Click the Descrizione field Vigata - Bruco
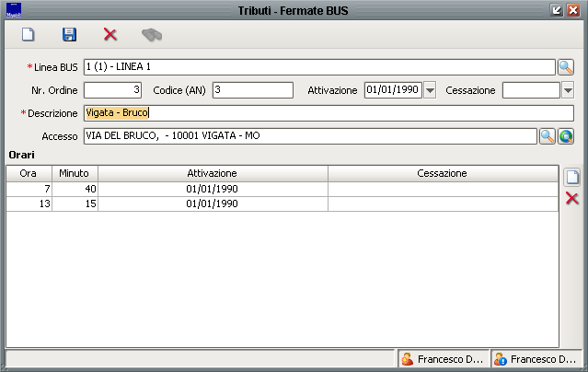588x372 pixels. [329, 113]
